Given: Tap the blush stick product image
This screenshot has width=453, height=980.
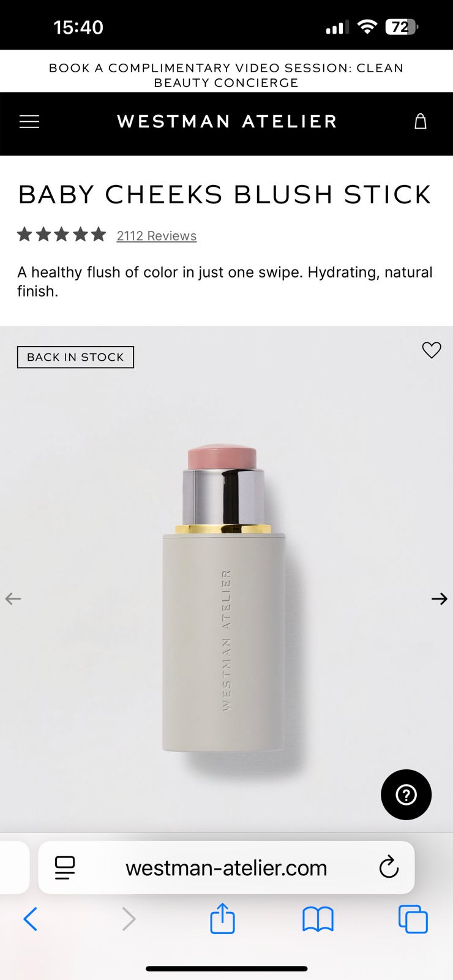Looking at the screenshot, I should (224, 599).
